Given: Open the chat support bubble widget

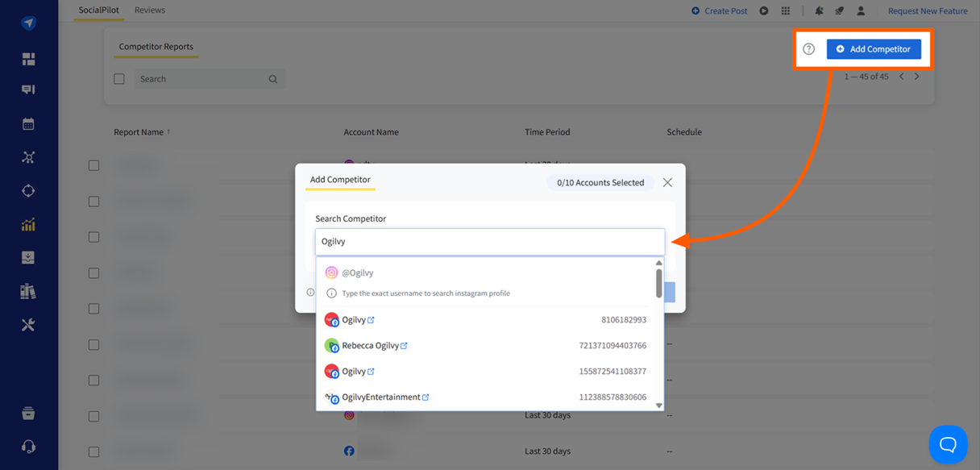Looking at the screenshot, I should (948, 444).
